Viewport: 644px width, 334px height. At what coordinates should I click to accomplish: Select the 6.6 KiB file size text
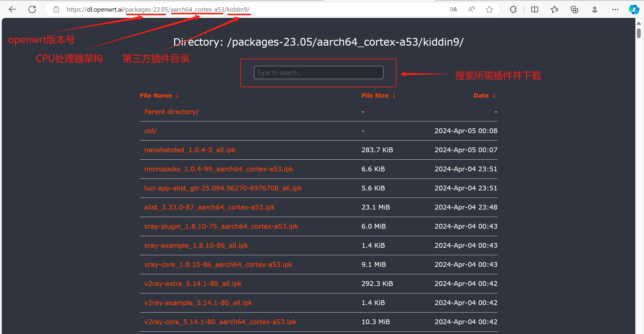click(373, 169)
